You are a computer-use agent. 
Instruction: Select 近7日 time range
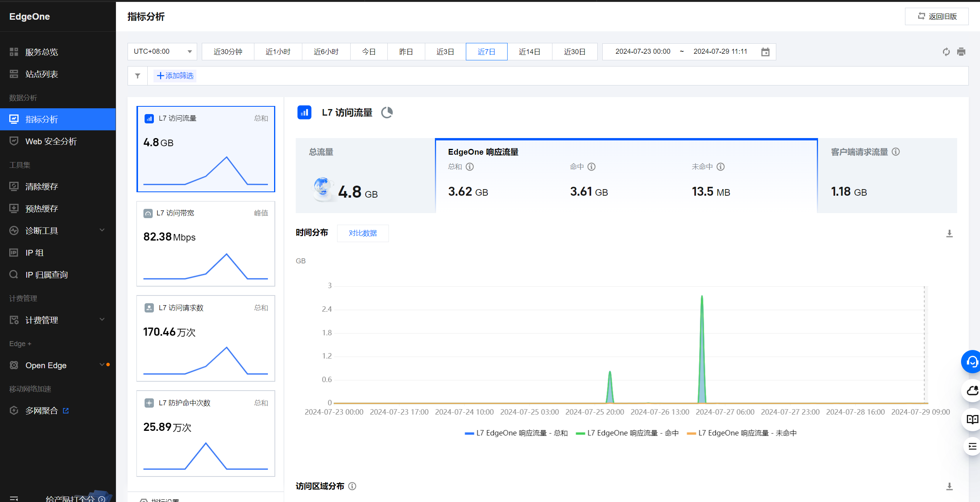click(486, 51)
